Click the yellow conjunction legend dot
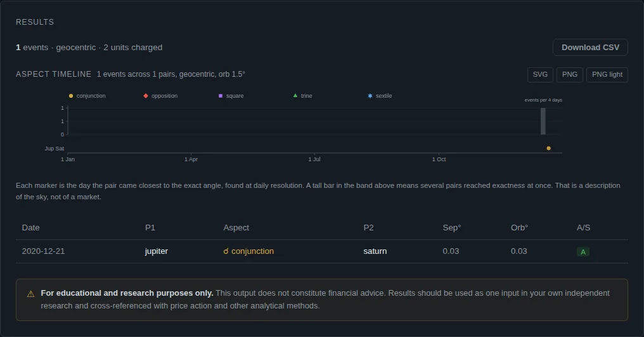This screenshot has width=644, height=337. tap(71, 96)
